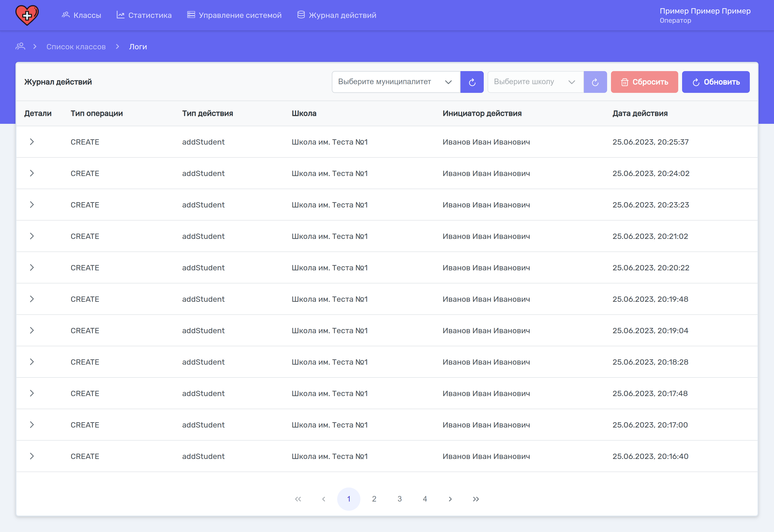Viewport: 774px width, 532px height.
Task: Click the Список классов breadcrumb link
Action: click(76, 47)
